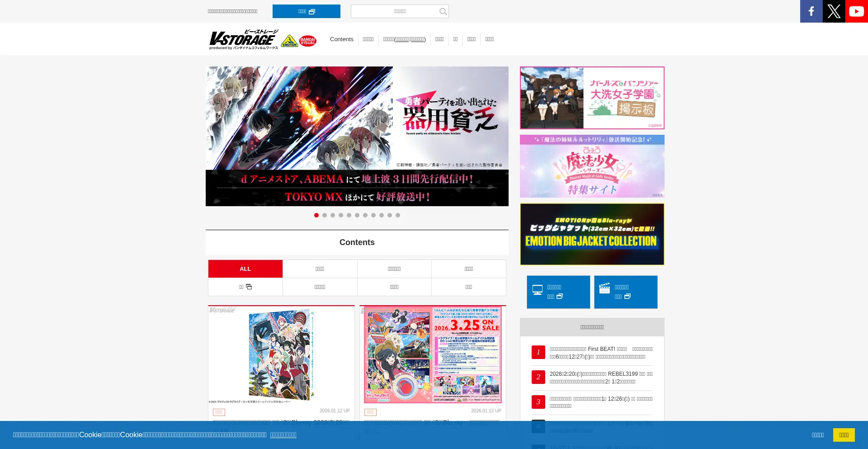868x449 pixels.
Task: Click the magnifier search icon
Action: (x=443, y=12)
